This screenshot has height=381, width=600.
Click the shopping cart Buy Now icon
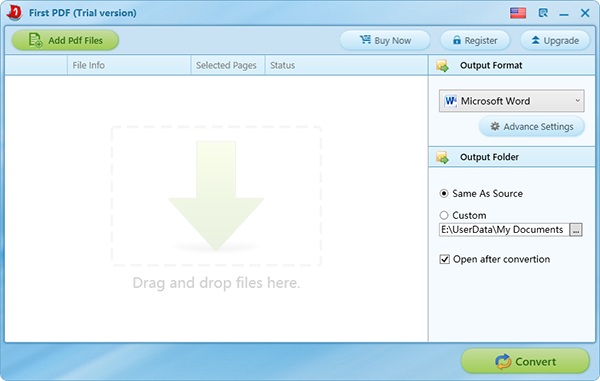tap(365, 40)
